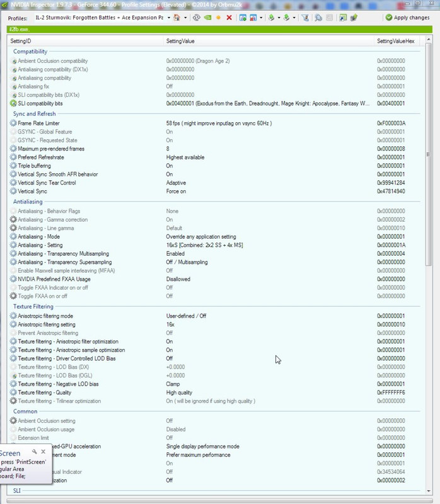
Task: Click the magnifier scan profiles icon
Action: [x=318, y=18]
